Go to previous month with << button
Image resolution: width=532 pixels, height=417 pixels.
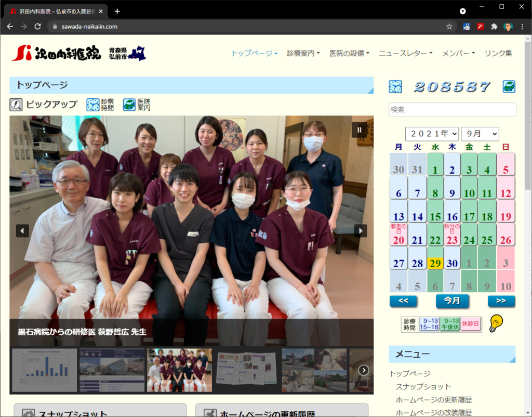point(403,301)
